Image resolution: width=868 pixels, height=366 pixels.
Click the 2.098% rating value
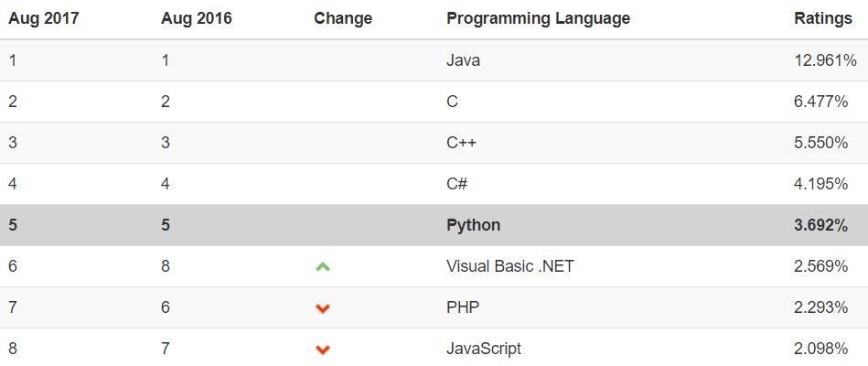pyautogui.click(x=821, y=349)
